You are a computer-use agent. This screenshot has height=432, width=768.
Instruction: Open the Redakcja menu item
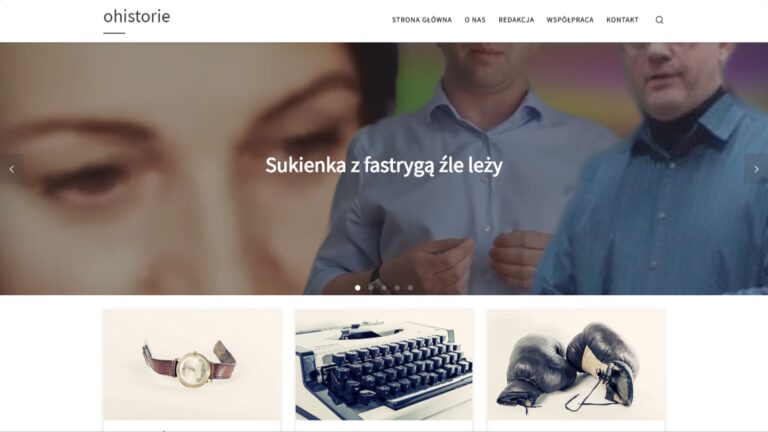(x=516, y=20)
